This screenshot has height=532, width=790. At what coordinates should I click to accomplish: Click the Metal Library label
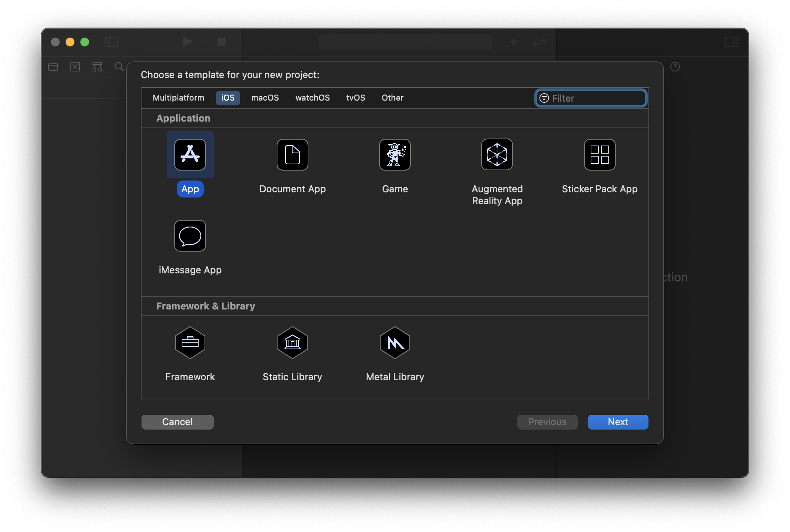point(395,377)
